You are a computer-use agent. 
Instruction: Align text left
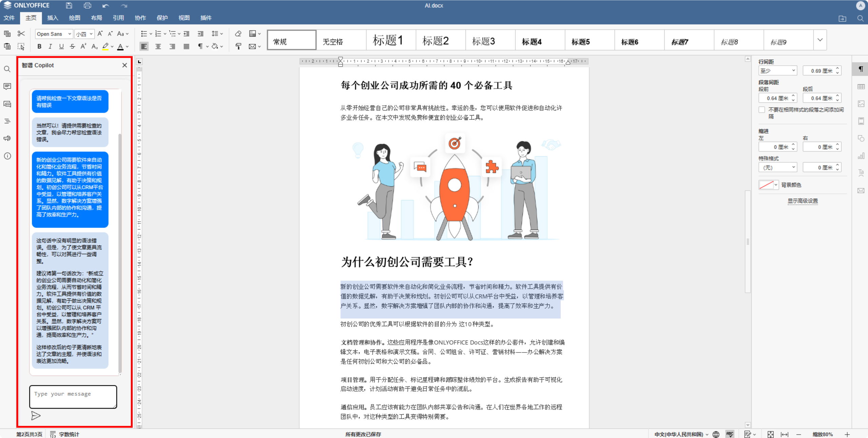pos(144,46)
